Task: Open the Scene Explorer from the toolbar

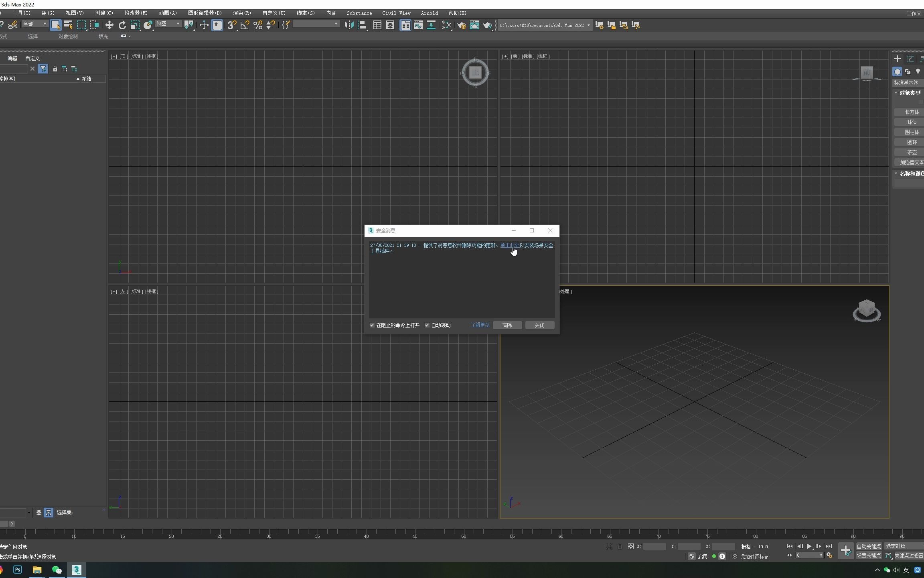Action: pos(377,25)
